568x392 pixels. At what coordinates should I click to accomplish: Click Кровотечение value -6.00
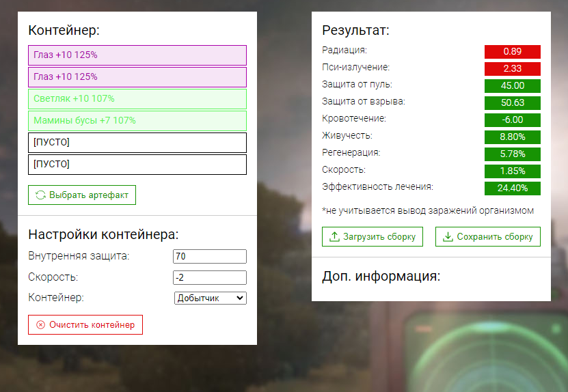coord(512,120)
